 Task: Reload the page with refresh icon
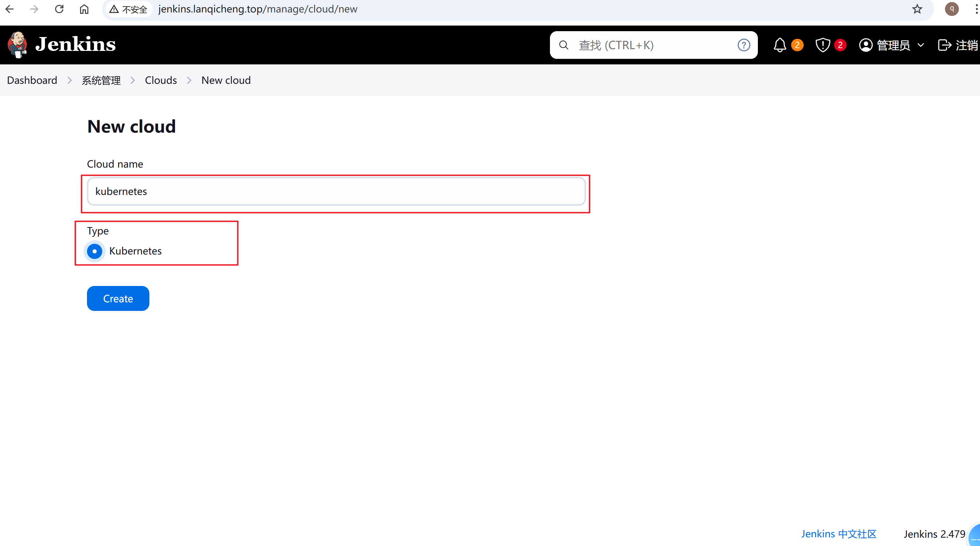59,9
